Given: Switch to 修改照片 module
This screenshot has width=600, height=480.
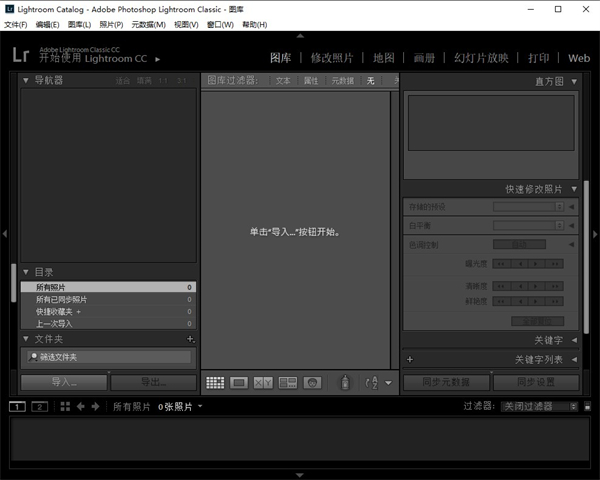Looking at the screenshot, I should pos(332,58).
